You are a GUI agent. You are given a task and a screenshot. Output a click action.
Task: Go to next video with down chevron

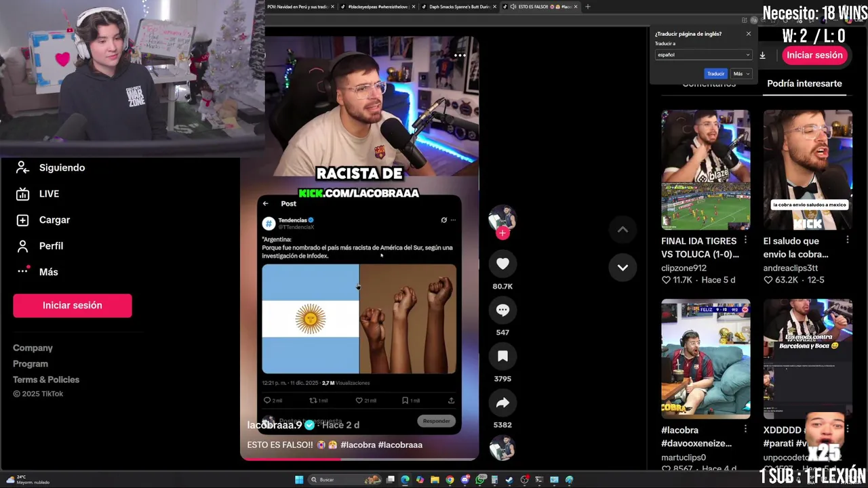click(623, 267)
